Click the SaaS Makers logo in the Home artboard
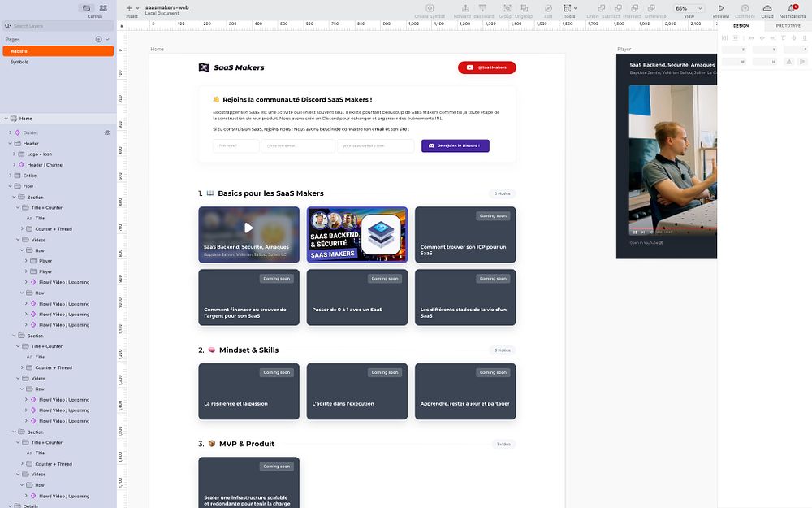This screenshot has width=812, height=508. click(231, 67)
